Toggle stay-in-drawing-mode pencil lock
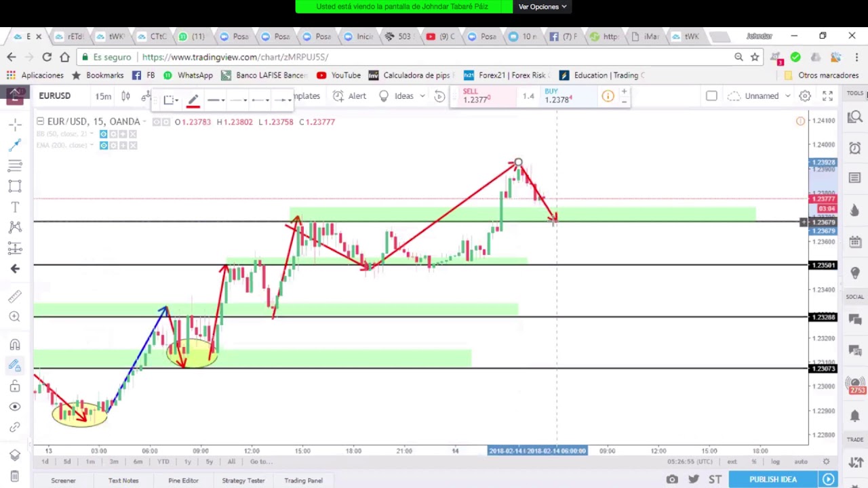The image size is (868, 488). coord(15,366)
